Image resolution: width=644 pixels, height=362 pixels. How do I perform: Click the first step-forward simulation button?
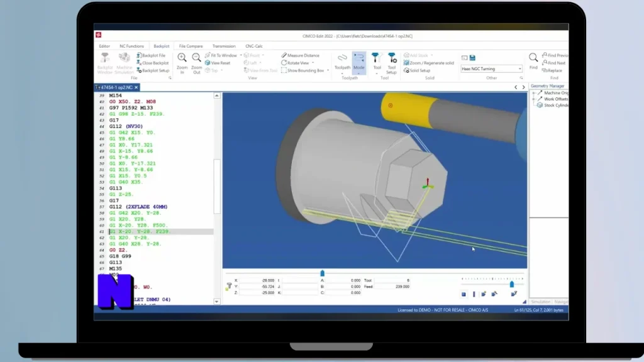[484, 294]
